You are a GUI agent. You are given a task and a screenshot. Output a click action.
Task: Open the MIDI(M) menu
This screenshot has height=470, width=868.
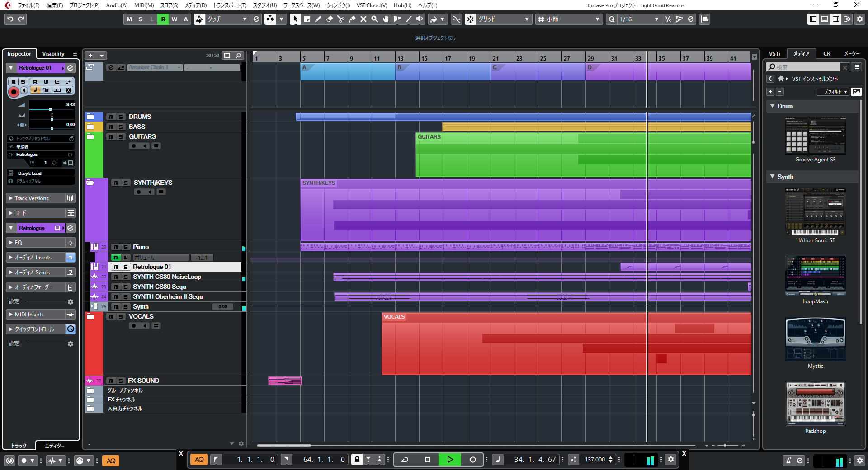144,5
